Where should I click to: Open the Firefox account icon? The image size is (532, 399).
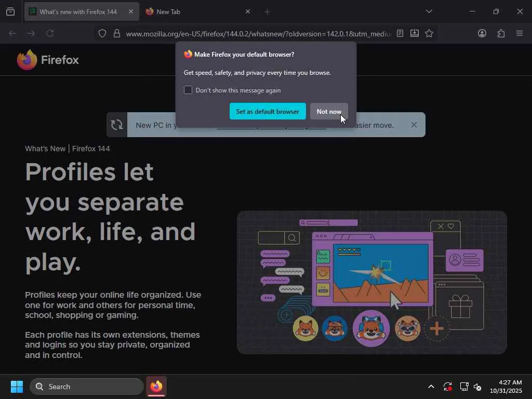click(x=482, y=33)
